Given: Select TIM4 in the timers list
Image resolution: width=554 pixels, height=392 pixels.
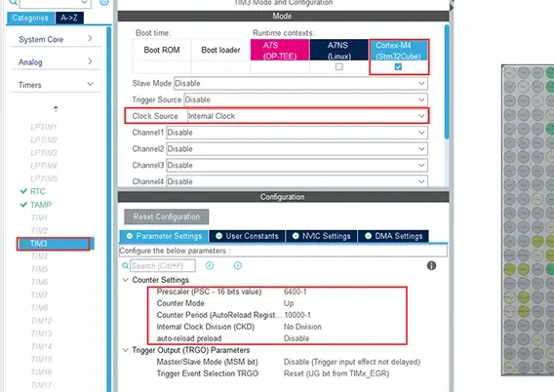Looking at the screenshot, I should click(39, 256).
